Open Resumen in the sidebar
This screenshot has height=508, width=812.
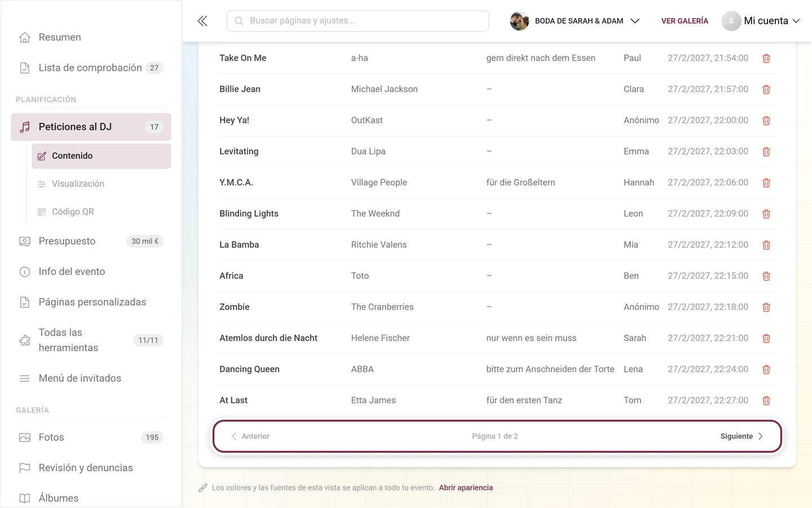[x=91, y=37]
